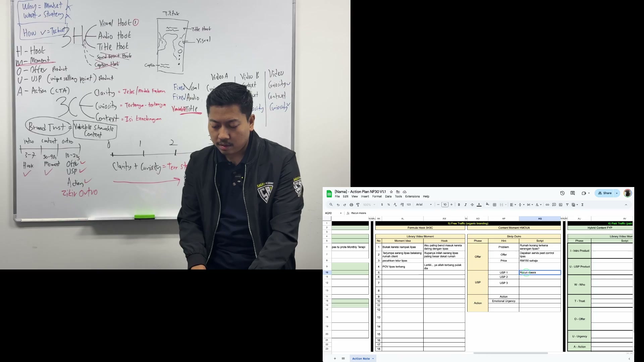
Task: Open the comments history icon next to Share
Action: point(573,193)
